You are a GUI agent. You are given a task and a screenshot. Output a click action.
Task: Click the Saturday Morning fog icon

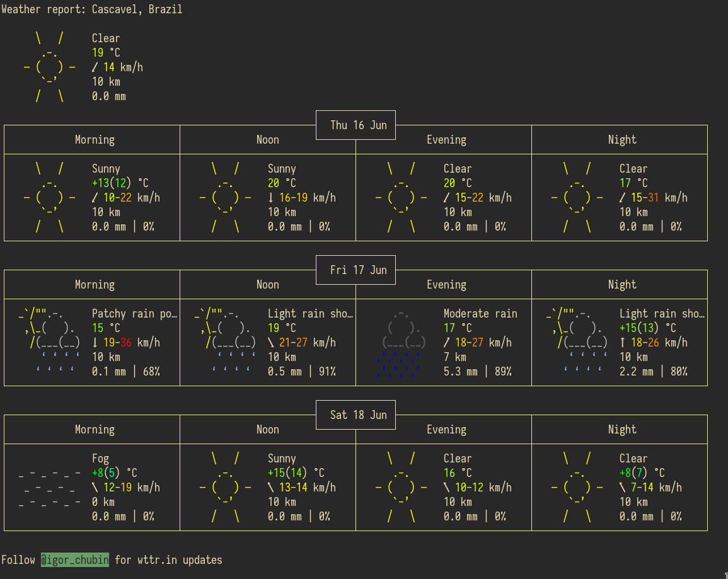(49, 488)
